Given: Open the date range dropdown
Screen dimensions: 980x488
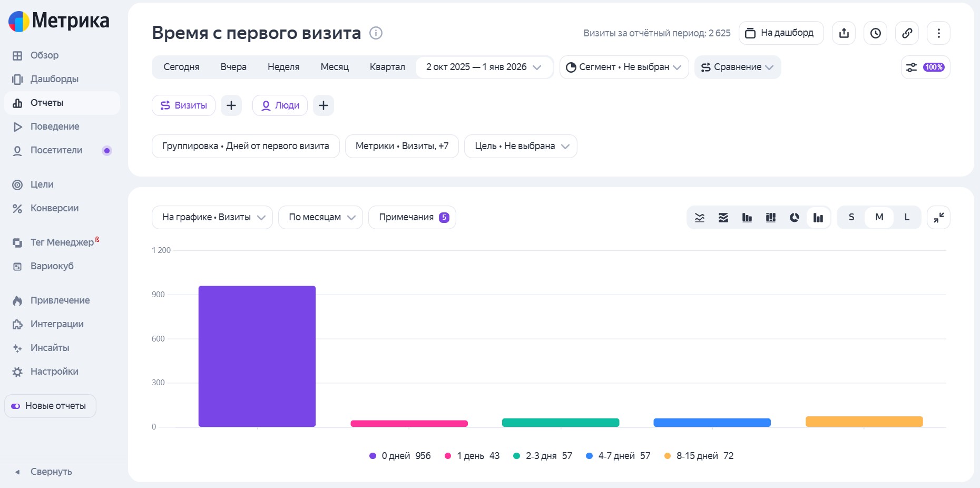Looking at the screenshot, I should point(484,67).
